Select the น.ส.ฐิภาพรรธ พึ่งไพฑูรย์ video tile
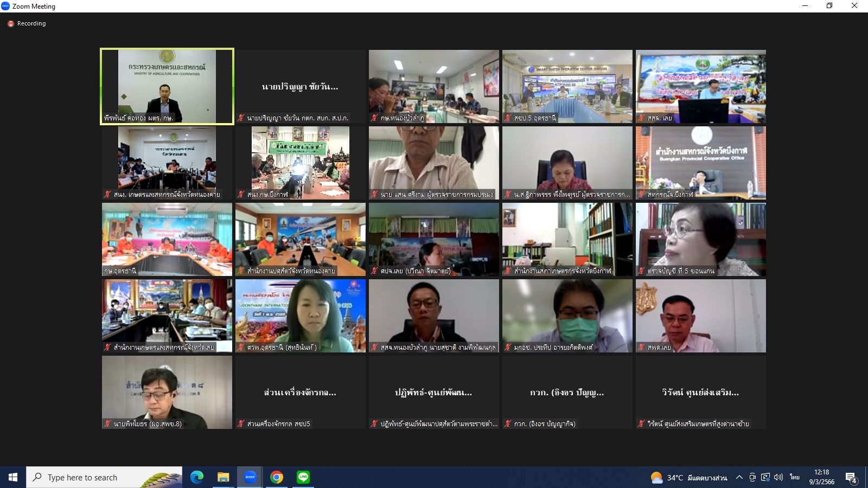 tap(567, 163)
